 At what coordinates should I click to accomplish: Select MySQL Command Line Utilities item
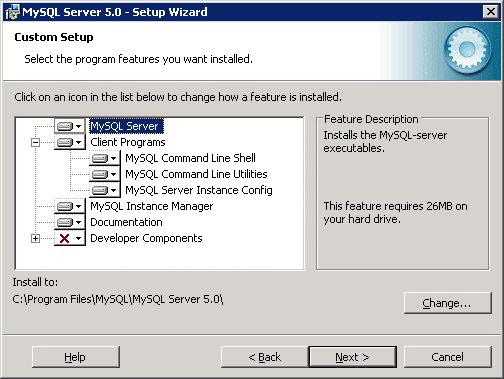[x=196, y=174]
